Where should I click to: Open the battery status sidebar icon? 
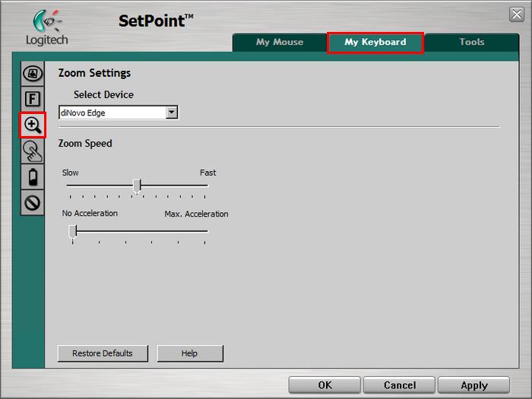[x=33, y=177]
